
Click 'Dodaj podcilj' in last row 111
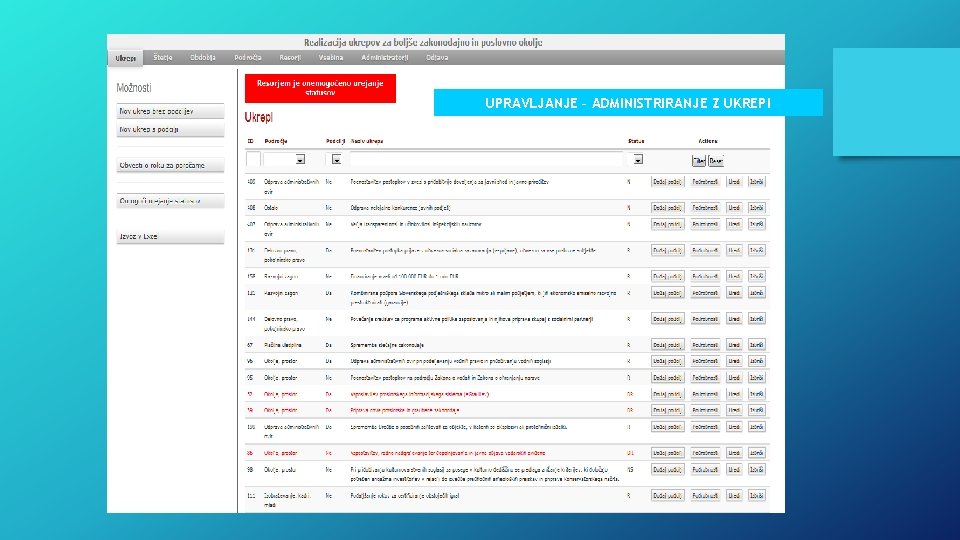667,495
